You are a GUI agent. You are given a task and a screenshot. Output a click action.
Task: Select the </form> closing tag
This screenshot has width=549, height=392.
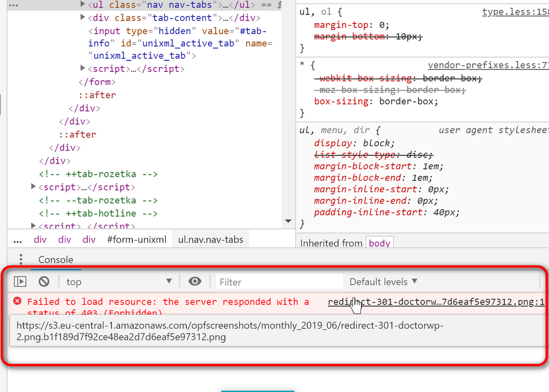97,82
